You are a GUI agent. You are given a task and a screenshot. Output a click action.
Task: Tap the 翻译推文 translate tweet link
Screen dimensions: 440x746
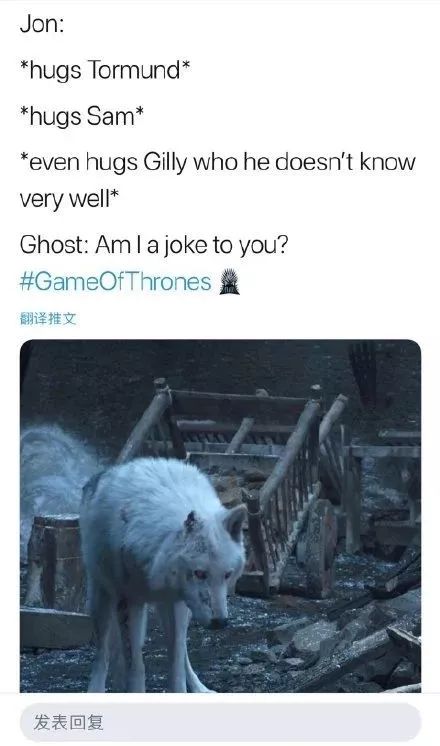click(48, 319)
